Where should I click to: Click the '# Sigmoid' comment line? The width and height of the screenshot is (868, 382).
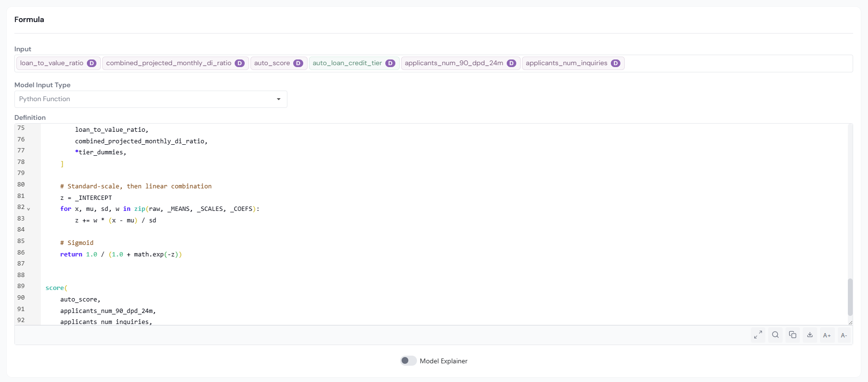[77, 243]
